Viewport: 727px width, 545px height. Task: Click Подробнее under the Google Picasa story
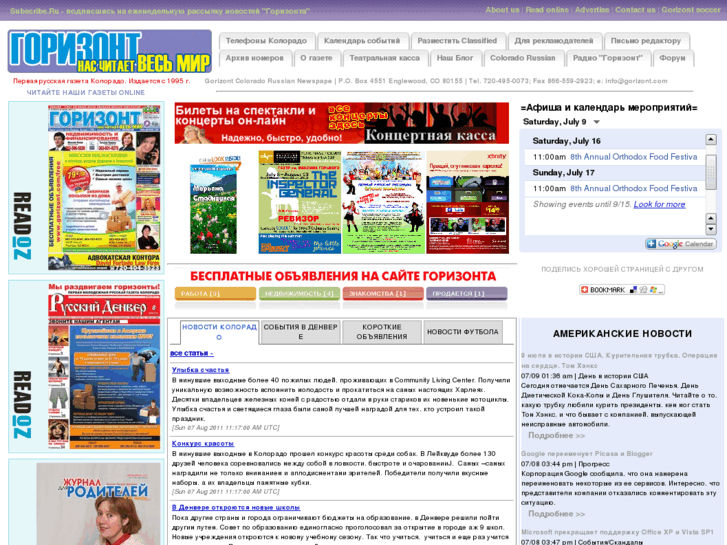click(x=556, y=514)
